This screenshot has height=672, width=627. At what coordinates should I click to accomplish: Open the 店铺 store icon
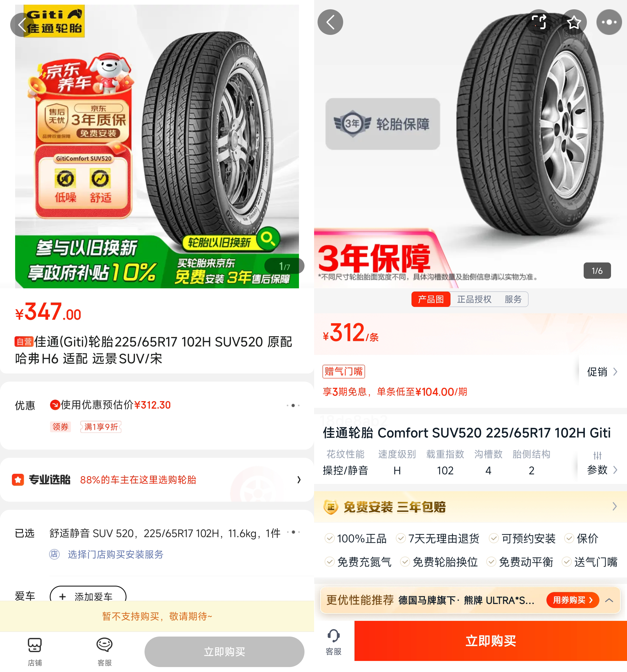tap(35, 651)
